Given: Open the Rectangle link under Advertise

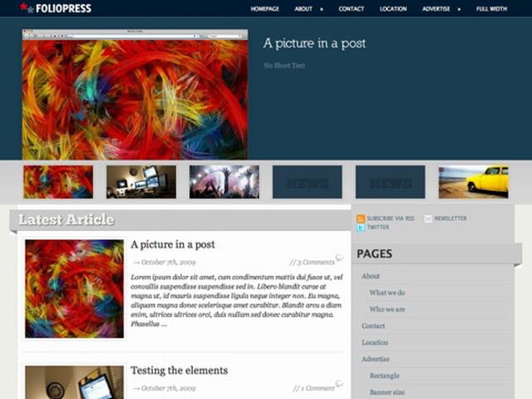Looking at the screenshot, I should (384, 376).
